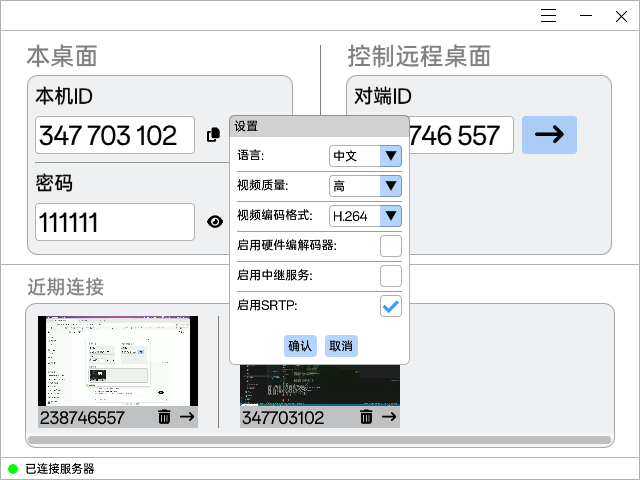The height and width of the screenshot is (480, 640).
Task: Open the video quality dropdown
Action: 365,186
